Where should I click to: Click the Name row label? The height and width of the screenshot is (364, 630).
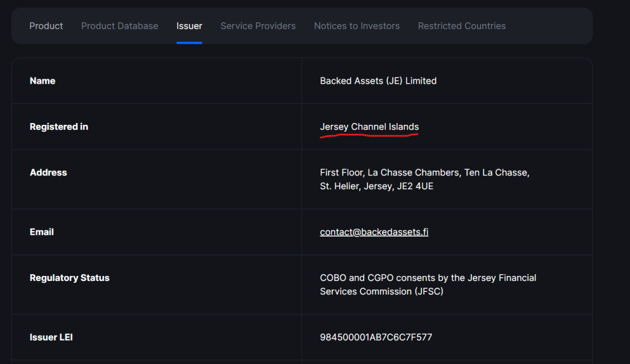point(42,81)
